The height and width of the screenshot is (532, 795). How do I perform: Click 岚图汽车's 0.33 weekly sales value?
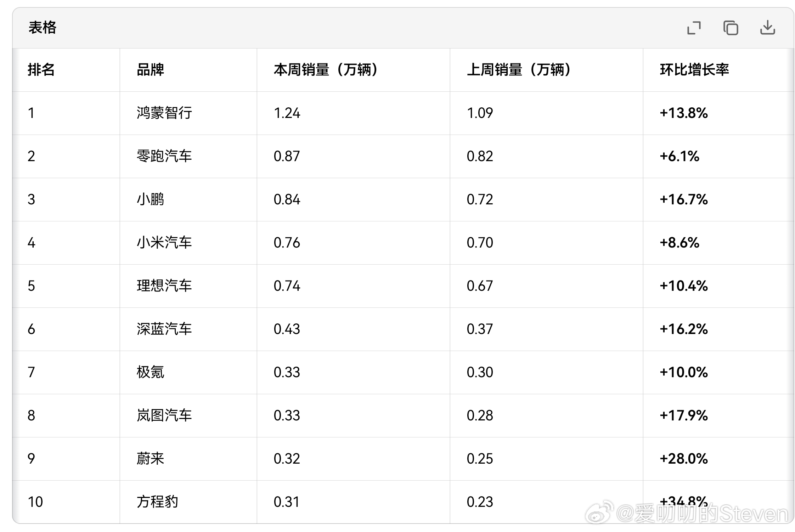pyautogui.click(x=287, y=415)
